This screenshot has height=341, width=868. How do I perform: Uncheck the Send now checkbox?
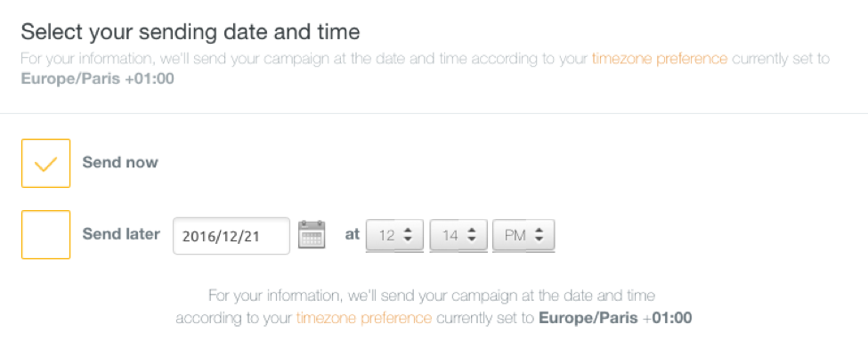point(46,163)
